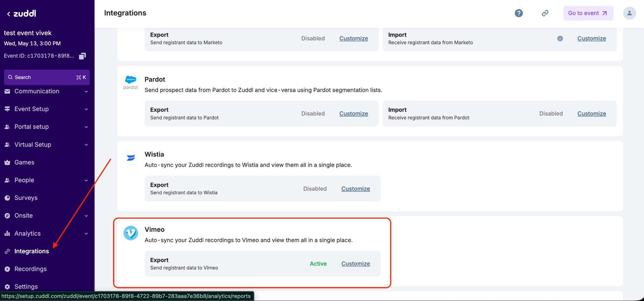
Task: Click the Wistia section title
Action: (x=154, y=154)
